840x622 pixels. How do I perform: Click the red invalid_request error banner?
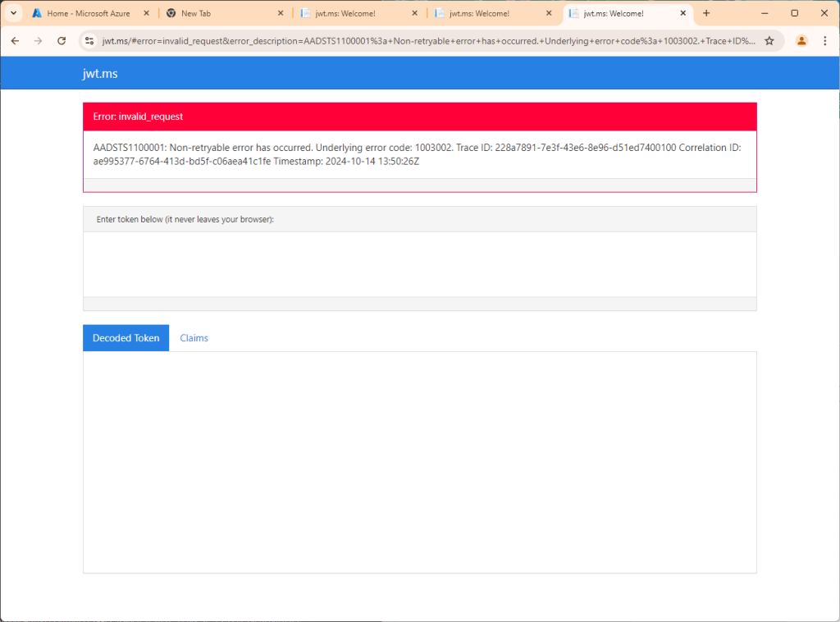[419, 117]
